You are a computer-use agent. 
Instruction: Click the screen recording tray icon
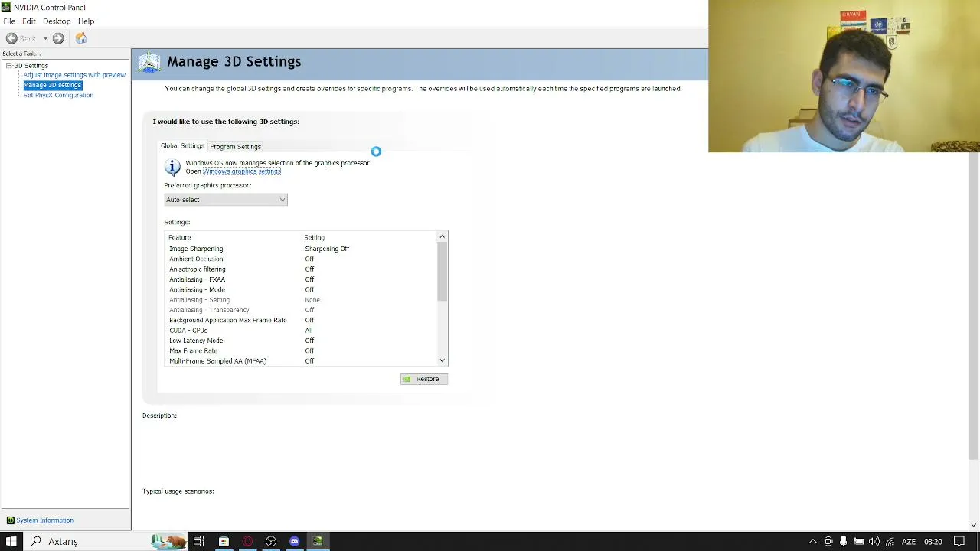click(x=828, y=542)
